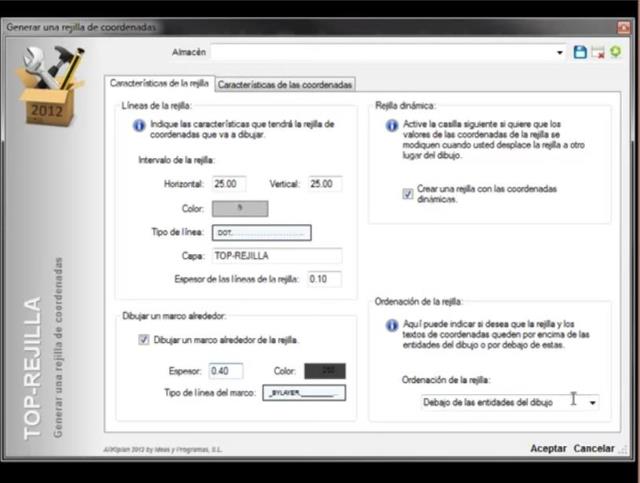
Task: Click the 2012 toolbox logo image
Action: pos(51,85)
